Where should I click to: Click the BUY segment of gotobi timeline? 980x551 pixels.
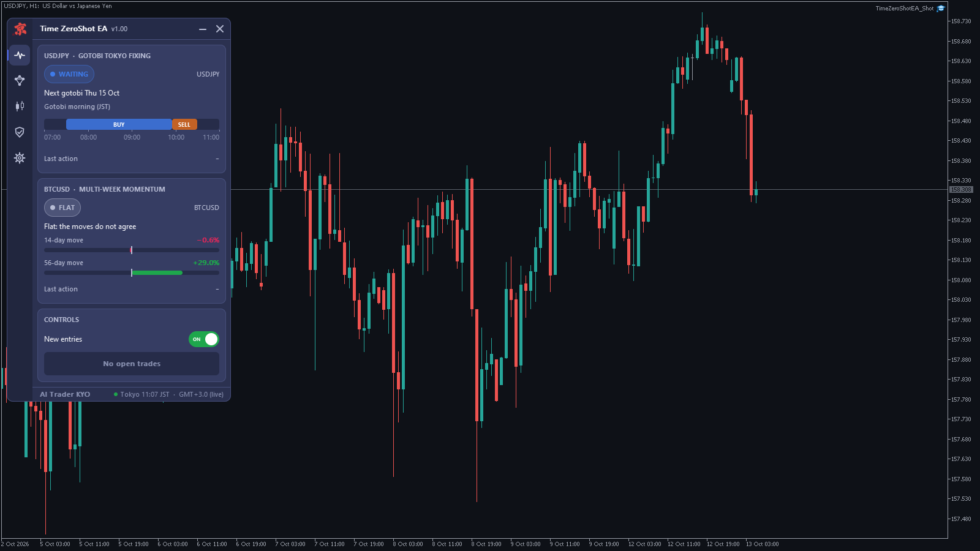[x=119, y=124]
